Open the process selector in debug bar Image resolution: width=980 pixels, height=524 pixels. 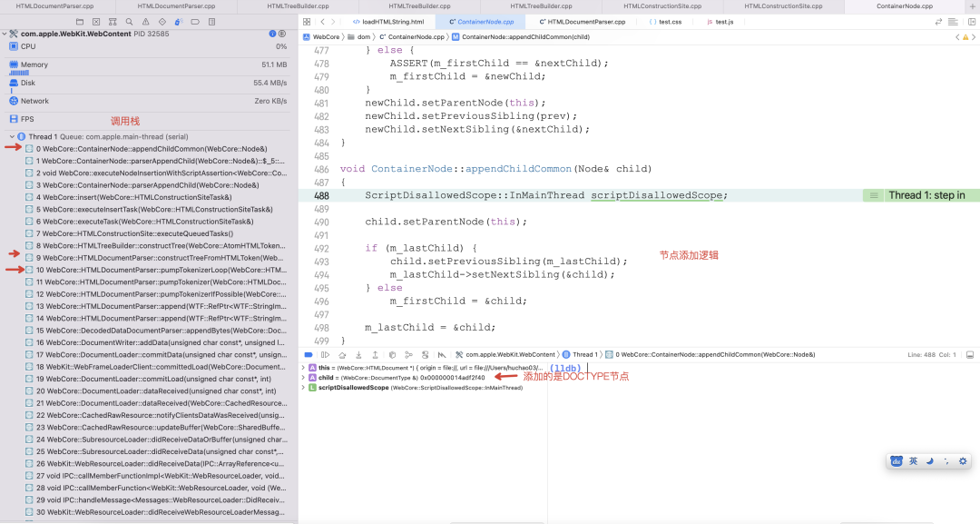505,354
